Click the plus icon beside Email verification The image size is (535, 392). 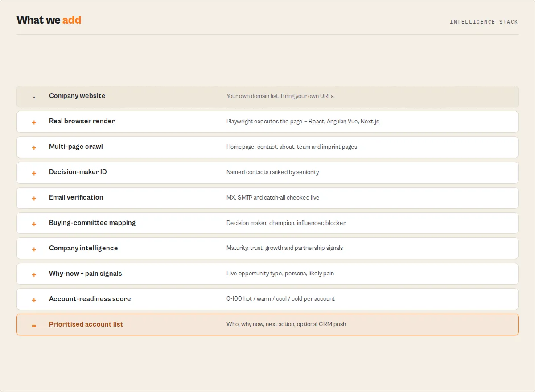point(34,199)
